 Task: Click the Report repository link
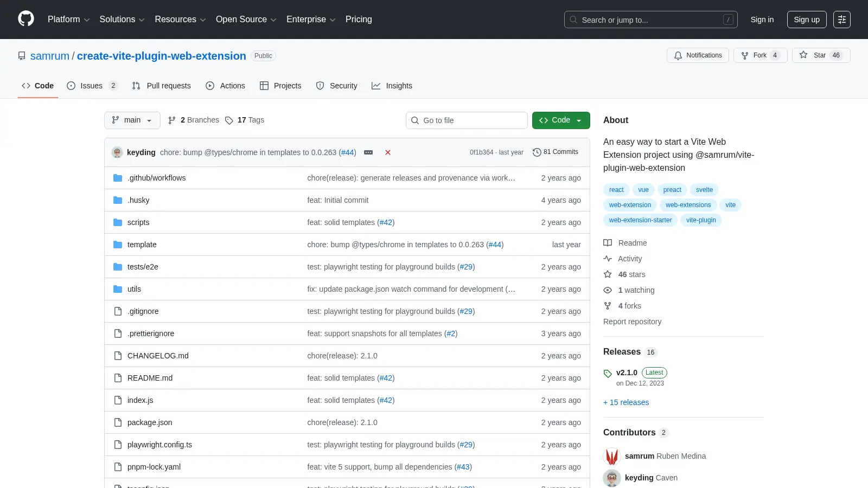[x=632, y=322]
